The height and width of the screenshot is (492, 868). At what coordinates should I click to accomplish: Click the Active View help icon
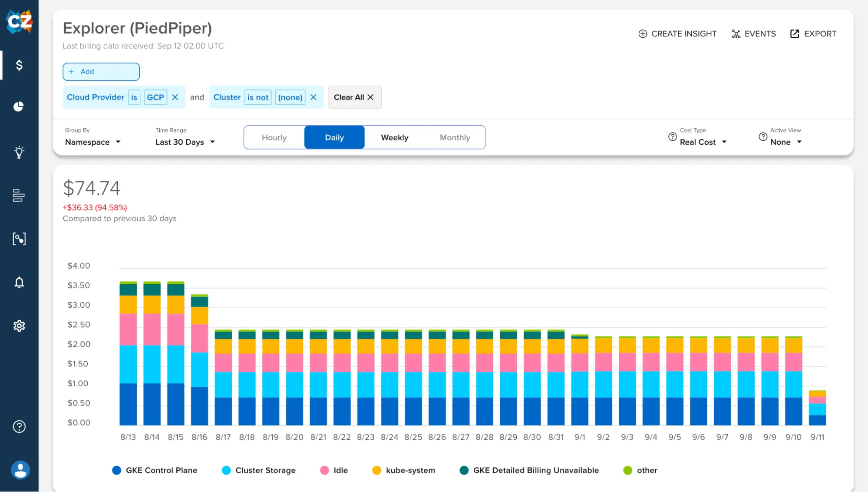[763, 137]
